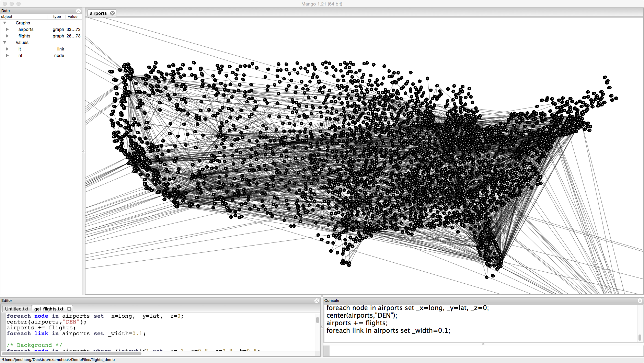Close the gel_flights.txt editor tab
Screen dimensions: 644x363
click(69, 309)
